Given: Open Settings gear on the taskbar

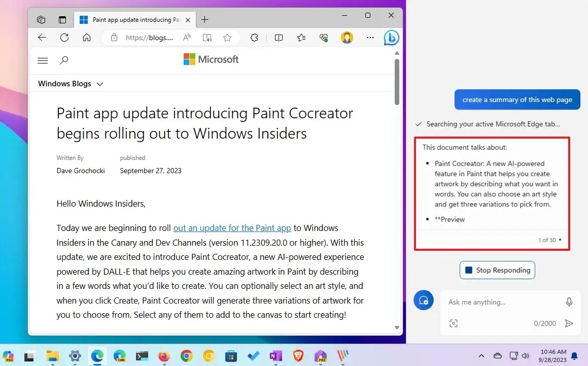Looking at the screenshot, I should point(75,356).
